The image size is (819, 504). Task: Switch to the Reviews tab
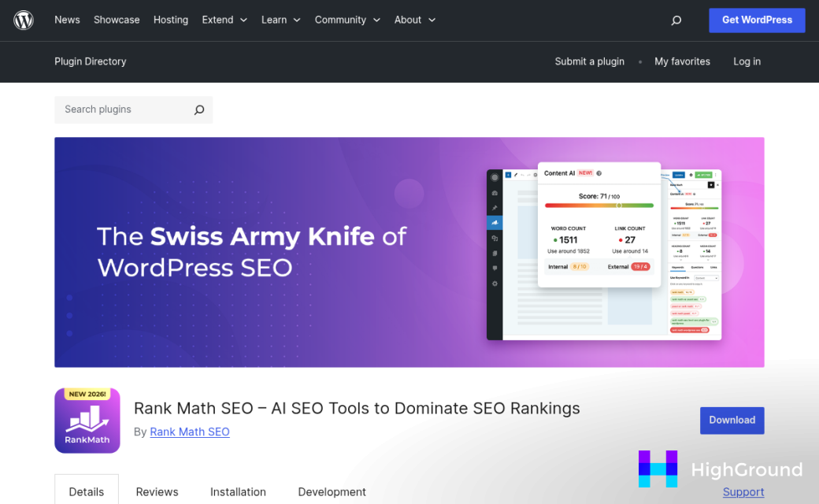click(157, 491)
